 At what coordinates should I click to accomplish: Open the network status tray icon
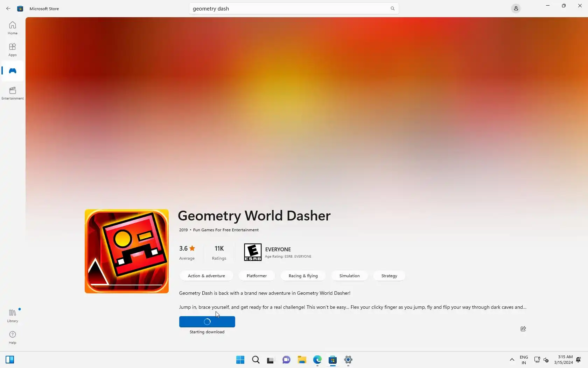pyautogui.click(x=537, y=360)
